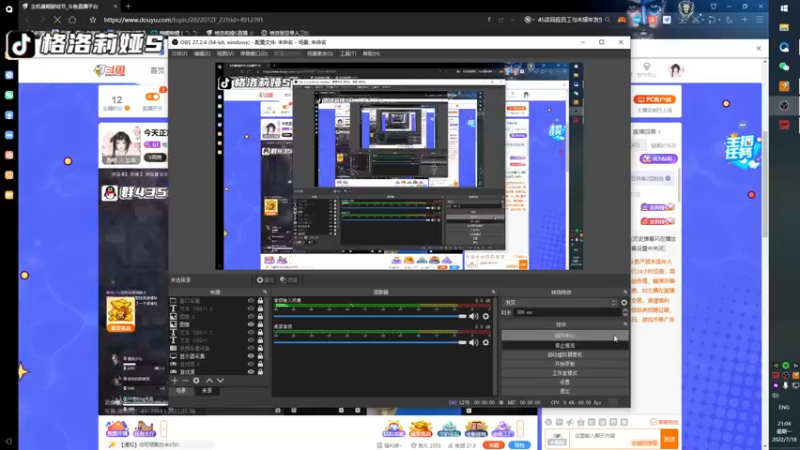Screen dimensions: 800x450
Task: Click orange 发送 chat button
Action: click(669, 439)
